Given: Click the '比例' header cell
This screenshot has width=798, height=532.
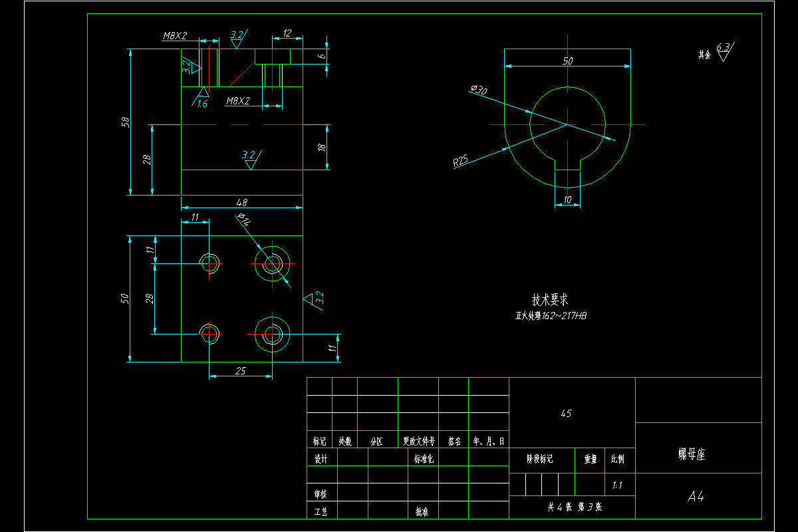Looking at the screenshot, I should [617, 459].
